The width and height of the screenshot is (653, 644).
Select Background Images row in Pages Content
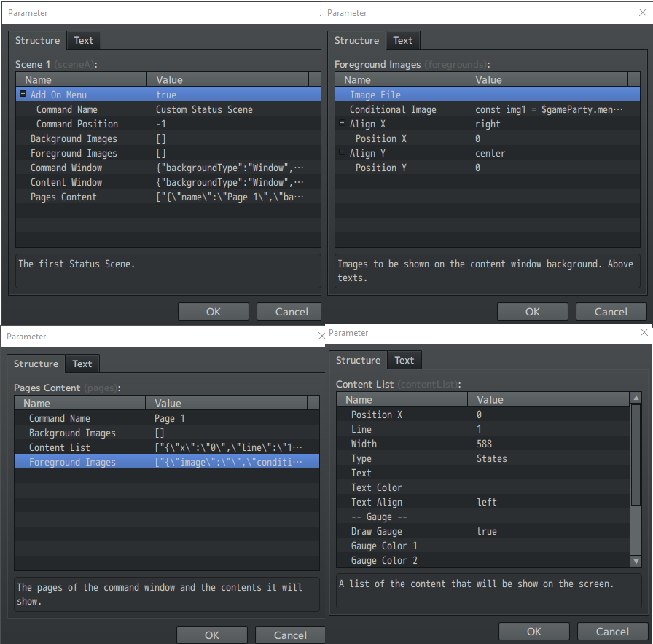coord(167,433)
